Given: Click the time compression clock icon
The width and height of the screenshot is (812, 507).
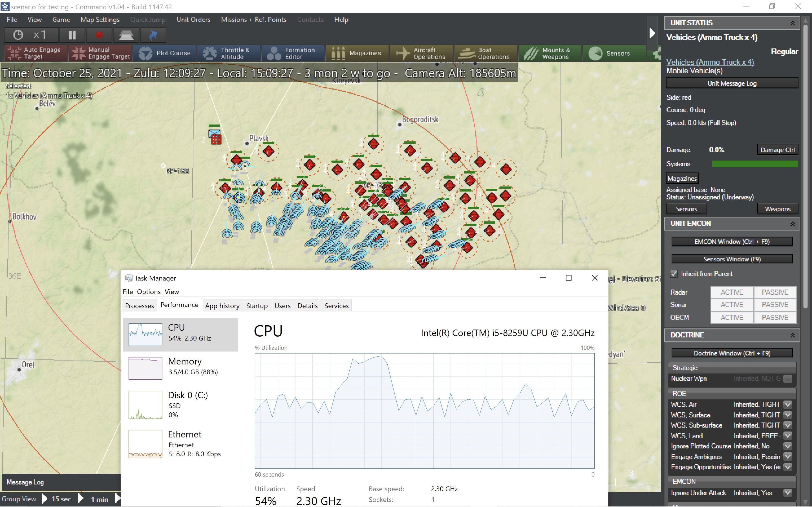Looking at the screenshot, I should click(x=18, y=35).
